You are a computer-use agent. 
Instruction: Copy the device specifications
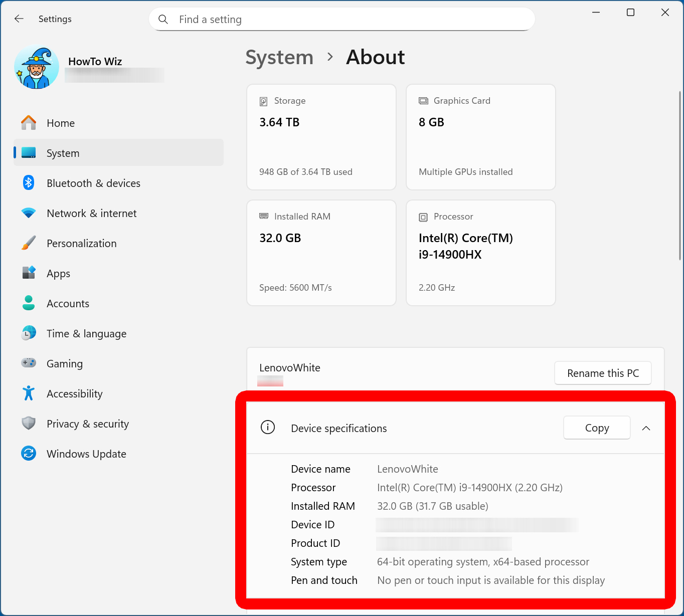click(597, 428)
